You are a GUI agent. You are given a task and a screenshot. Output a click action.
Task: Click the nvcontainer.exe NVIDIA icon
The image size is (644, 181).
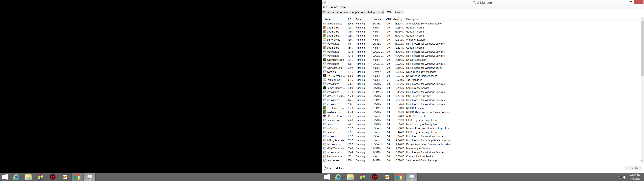tap(324, 60)
